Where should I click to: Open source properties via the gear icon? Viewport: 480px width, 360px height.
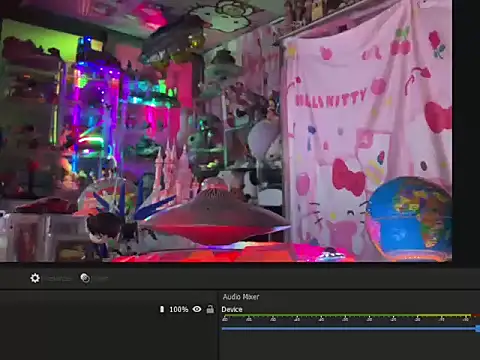(35, 278)
